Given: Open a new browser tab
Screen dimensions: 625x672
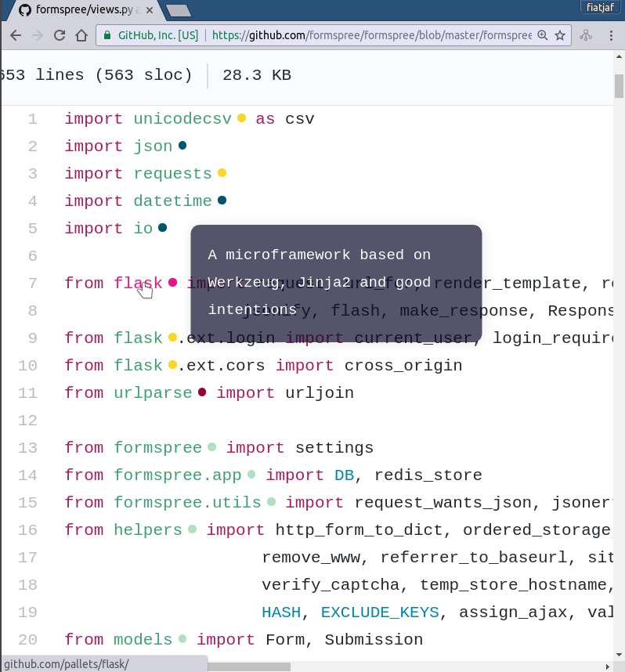Looking at the screenshot, I should tap(179, 10).
